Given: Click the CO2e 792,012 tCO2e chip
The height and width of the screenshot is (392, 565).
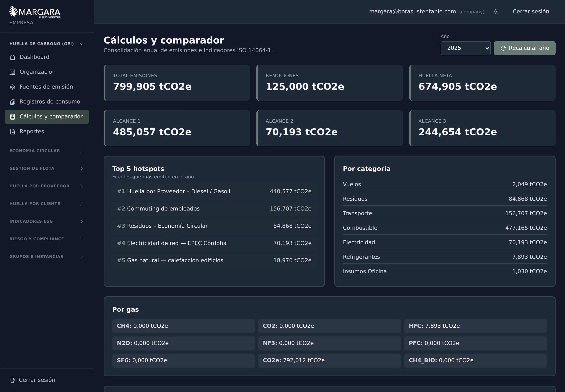Looking at the screenshot, I should [x=329, y=360].
